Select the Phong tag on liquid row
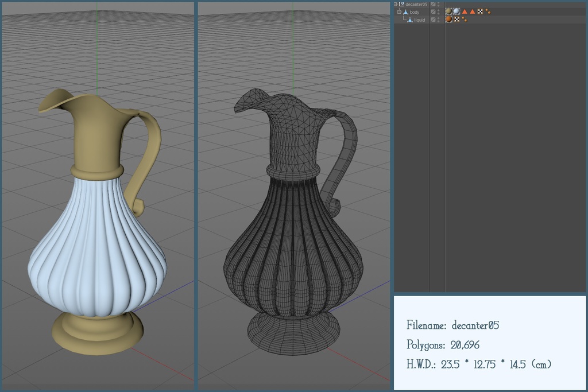 pyautogui.click(x=464, y=20)
